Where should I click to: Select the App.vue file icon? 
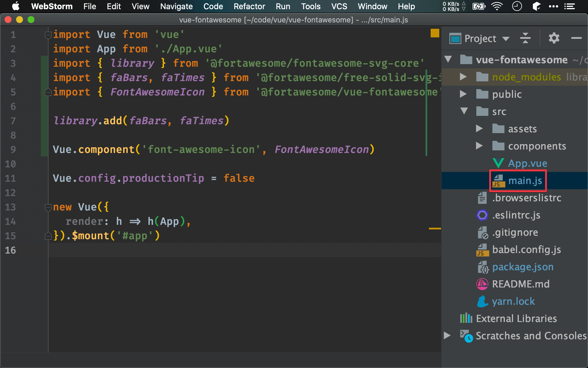click(x=498, y=163)
